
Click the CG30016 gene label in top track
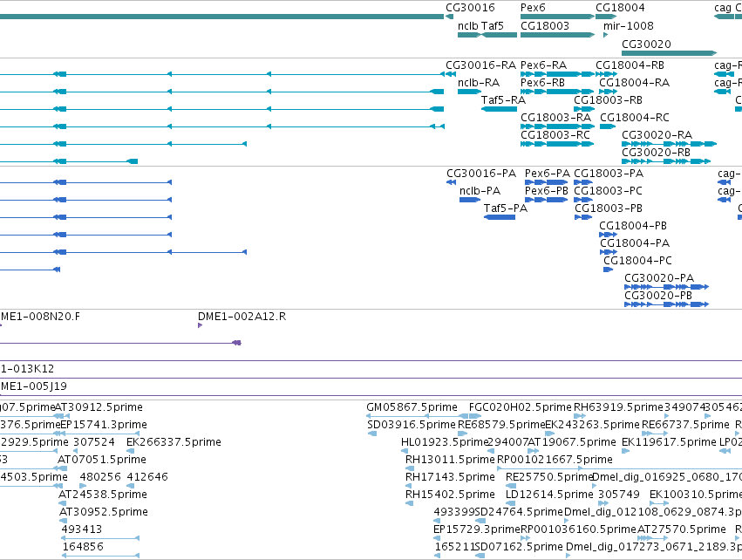(x=470, y=8)
